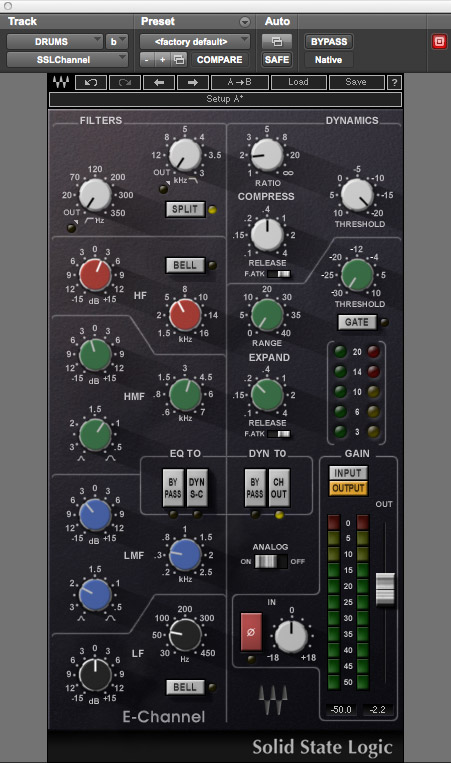
Task: Click the red HF frequency knob
Action: tap(185, 315)
